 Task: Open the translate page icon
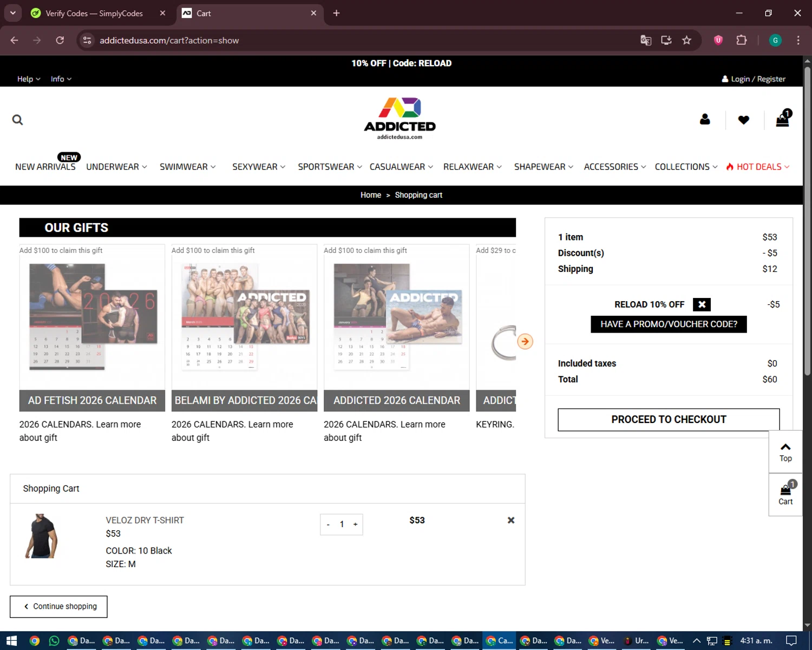click(646, 40)
